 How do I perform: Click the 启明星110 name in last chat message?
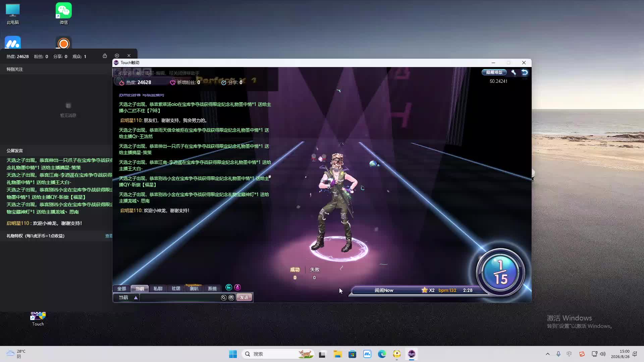click(131, 210)
